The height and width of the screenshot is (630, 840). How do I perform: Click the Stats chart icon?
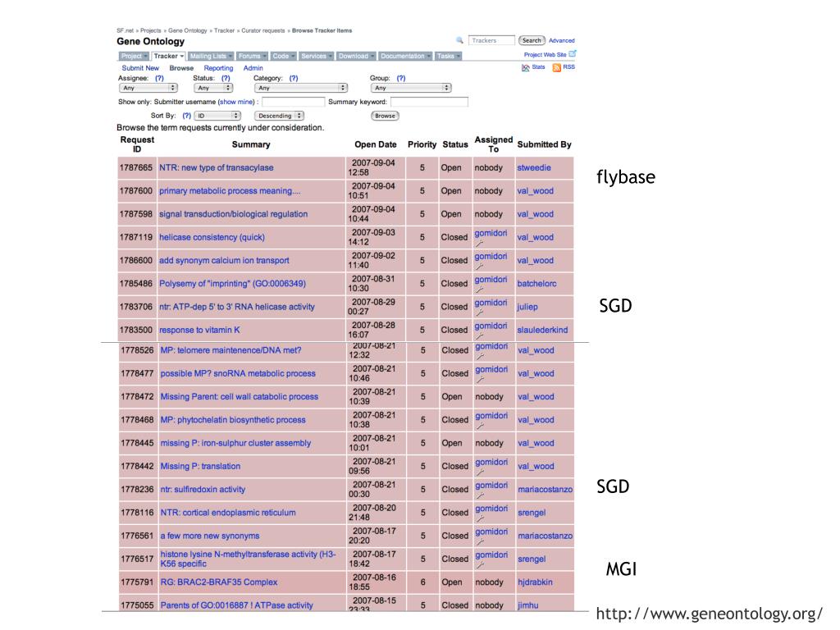pos(526,67)
